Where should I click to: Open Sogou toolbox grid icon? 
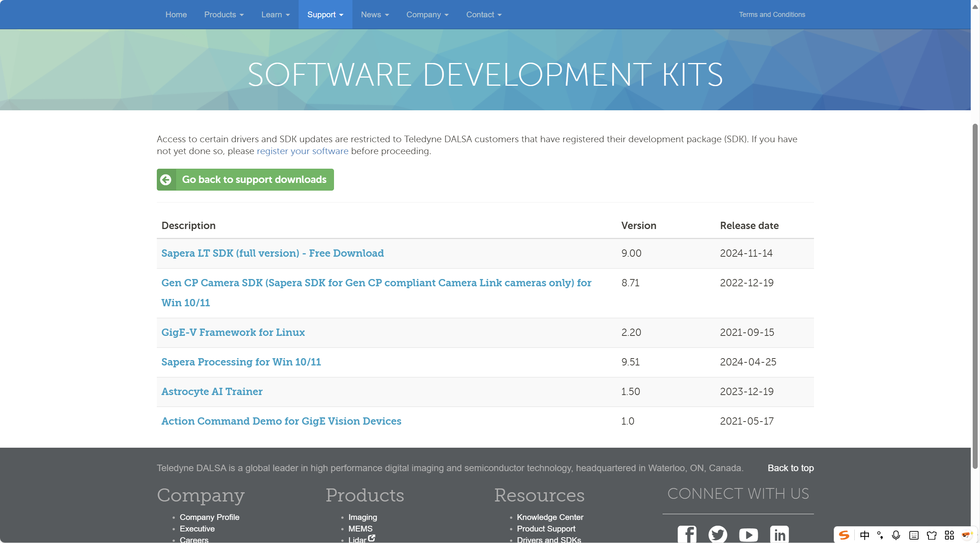click(x=949, y=535)
